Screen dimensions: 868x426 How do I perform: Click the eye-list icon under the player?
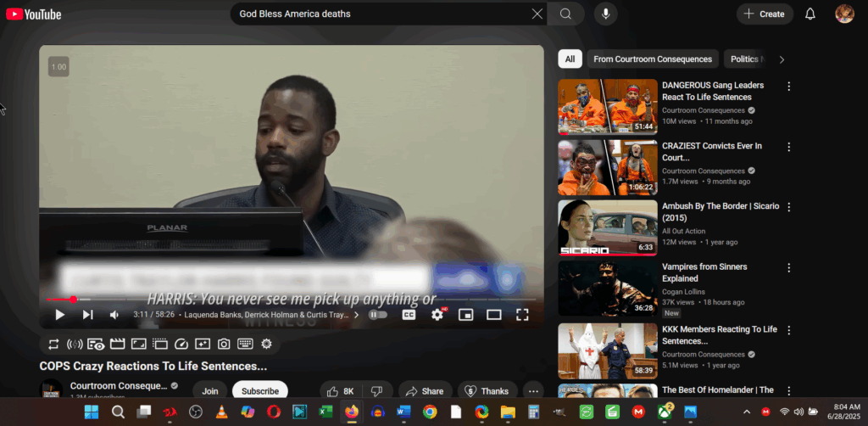tap(96, 344)
